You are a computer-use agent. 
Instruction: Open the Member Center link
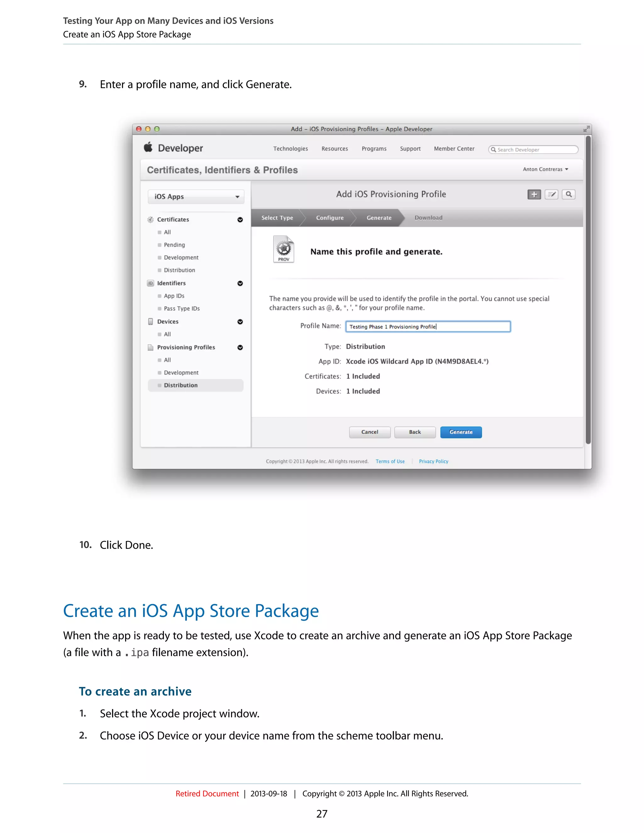tap(454, 149)
